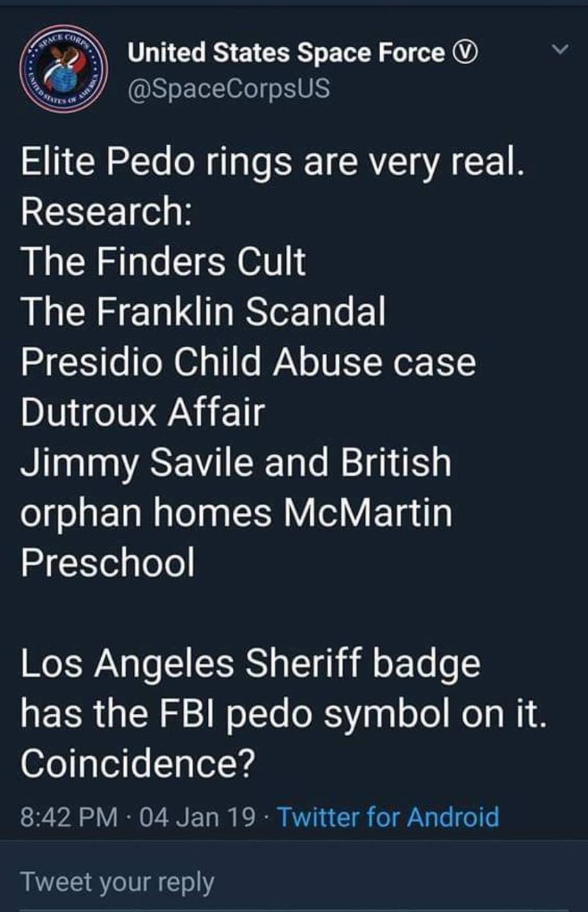Click the word Coincidence? in the tweet
This screenshot has width=588, height=912.
[137, 763]
